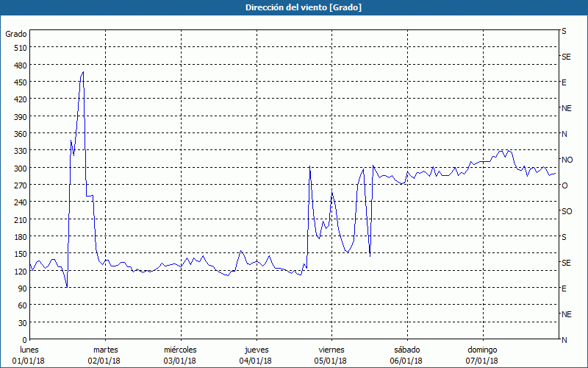Click the lowest dip of the blue line
Viewport: 588px width, 368px height.
pos(67,287)
